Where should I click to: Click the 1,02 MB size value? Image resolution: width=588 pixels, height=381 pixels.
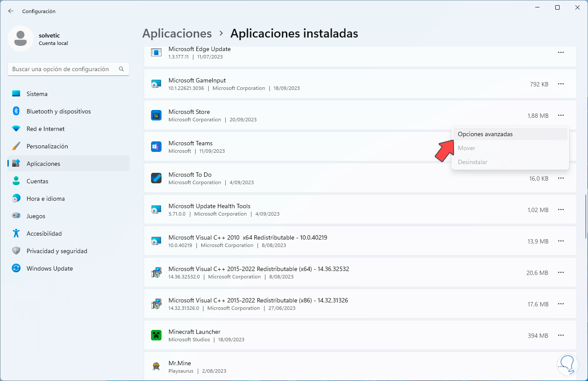coord(538,210)
